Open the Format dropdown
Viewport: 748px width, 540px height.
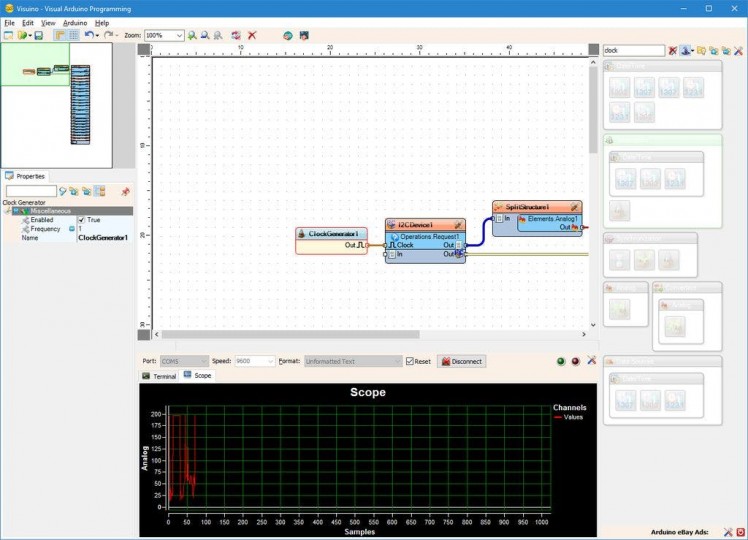click(x=397, y=361)
